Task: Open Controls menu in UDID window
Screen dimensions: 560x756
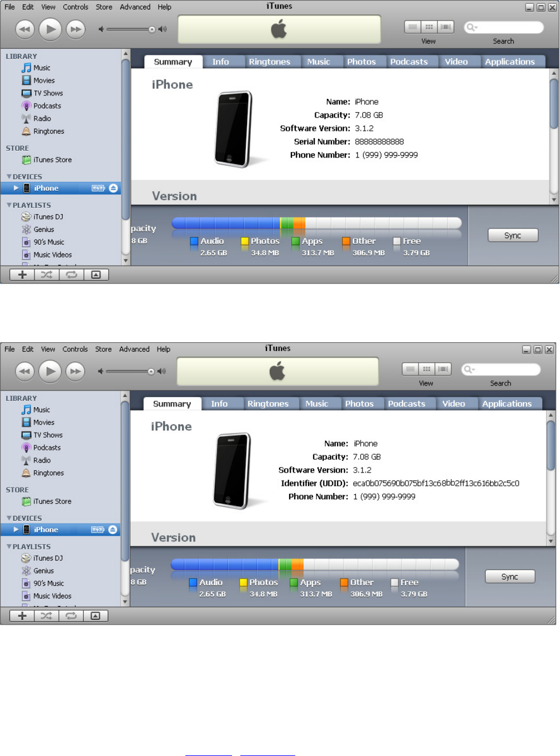Action: [x=75, y=349]
